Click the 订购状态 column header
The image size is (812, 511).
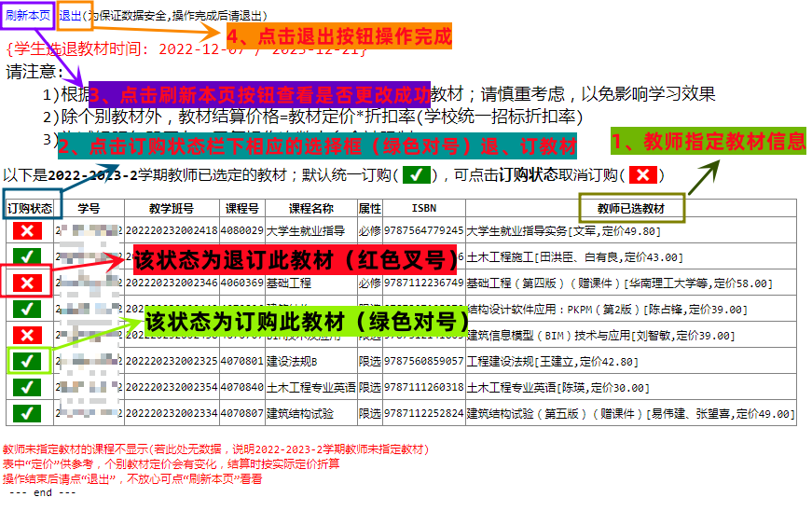click(x=29, y=209)
